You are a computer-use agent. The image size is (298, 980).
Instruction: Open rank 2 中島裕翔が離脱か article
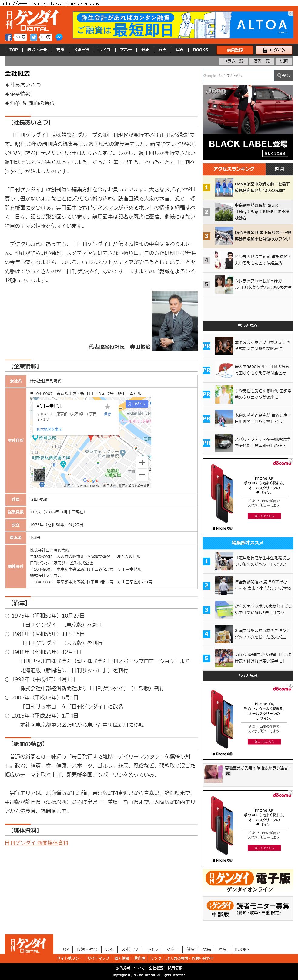point(248,211)
